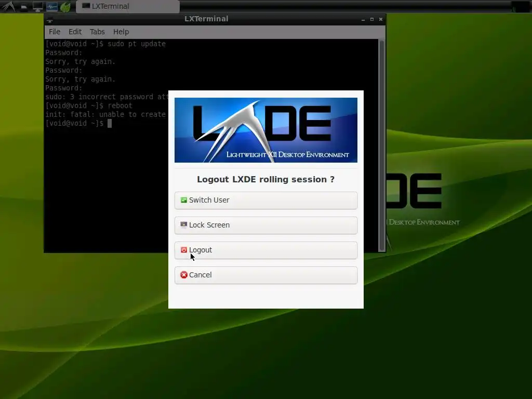Open the system monitor launcher icon
The width and height of the screenshot is (532, 399).
pyautogui.click(x=51, y=7)
